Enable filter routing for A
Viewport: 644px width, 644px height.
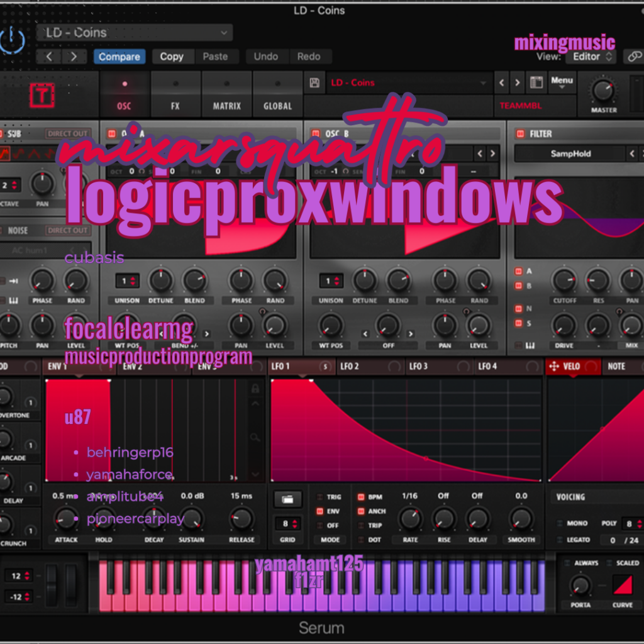click(x=519, y=271)
